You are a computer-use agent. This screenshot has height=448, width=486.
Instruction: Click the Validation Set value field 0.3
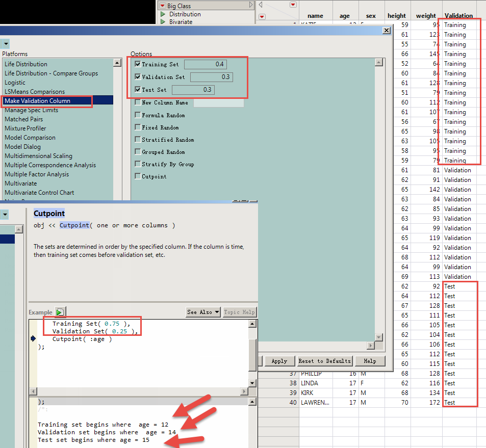(x=212, y=77)
